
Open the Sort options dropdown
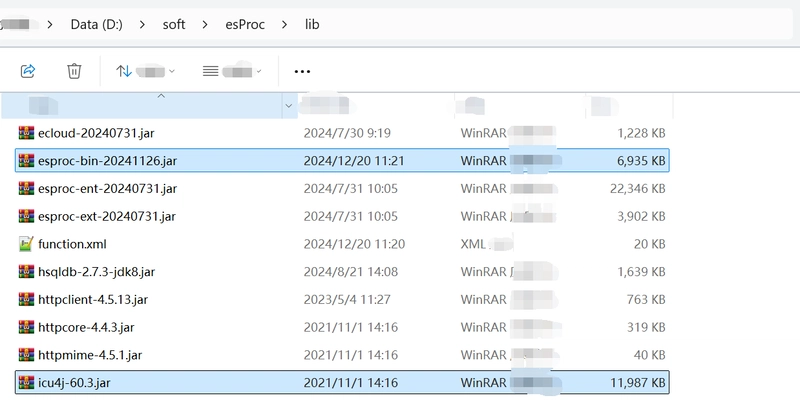click(x=145, y=71)
